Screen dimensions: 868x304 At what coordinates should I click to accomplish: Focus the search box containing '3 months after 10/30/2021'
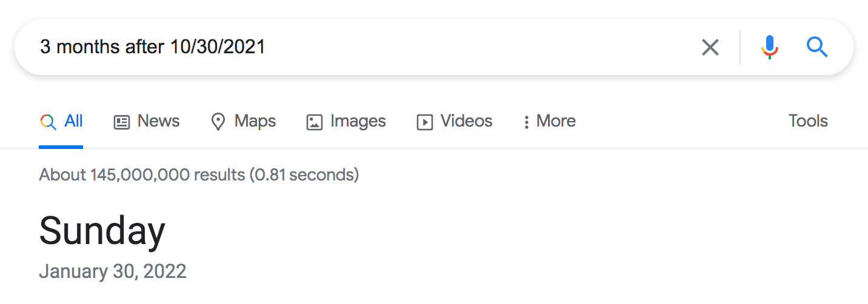click(364, 47)
